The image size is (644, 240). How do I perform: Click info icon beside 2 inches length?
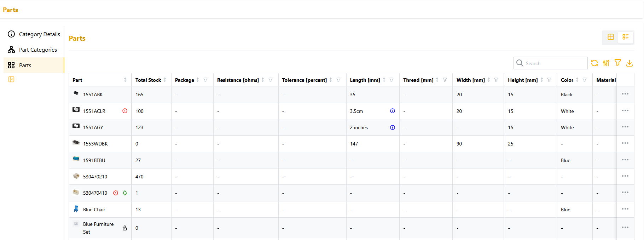393,127
